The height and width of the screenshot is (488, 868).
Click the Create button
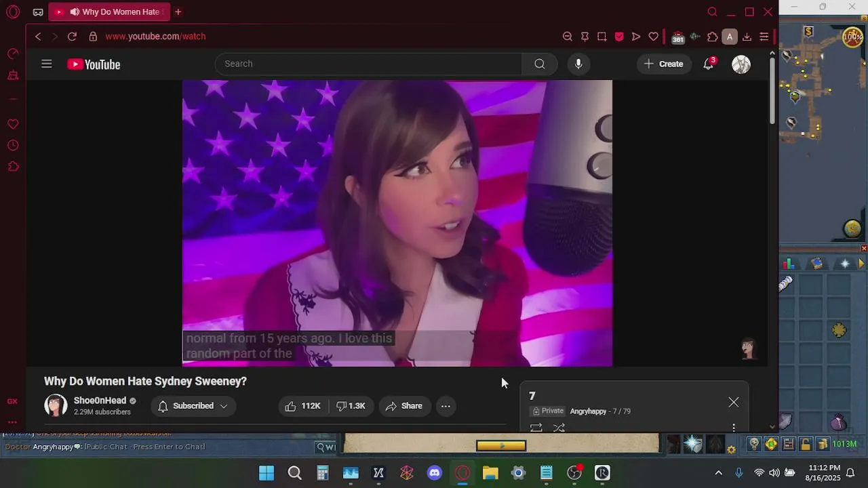(663, 64)
